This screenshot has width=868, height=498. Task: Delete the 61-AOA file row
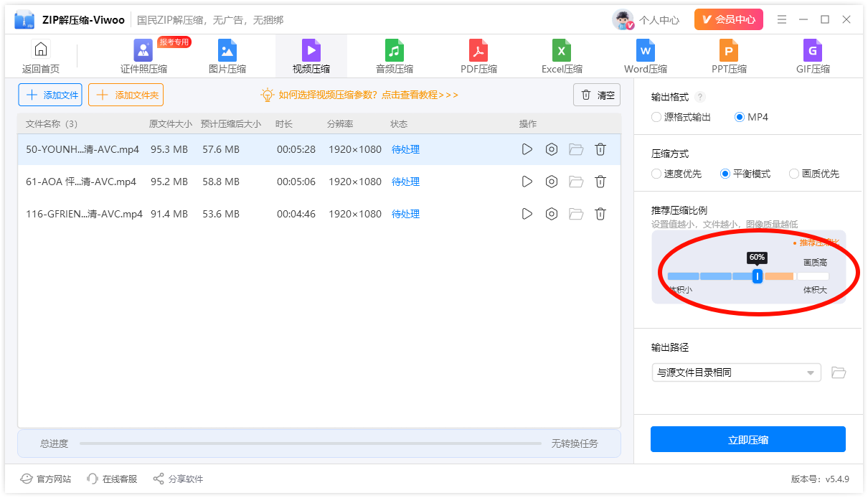(600, 182)
